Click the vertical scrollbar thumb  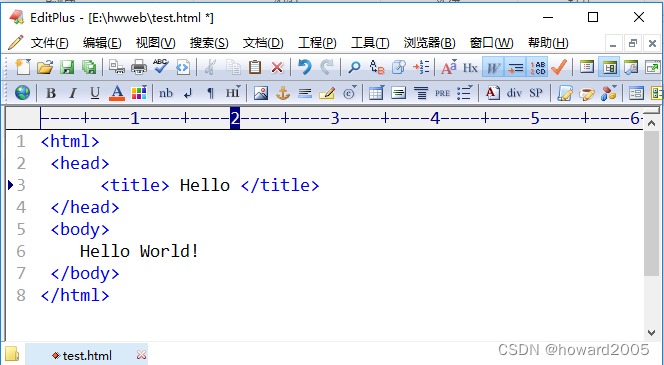click(x=651, y=204)
